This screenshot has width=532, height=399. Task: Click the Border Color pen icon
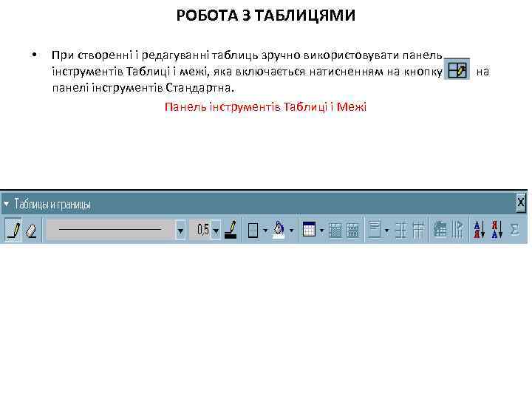click(231, 230)
